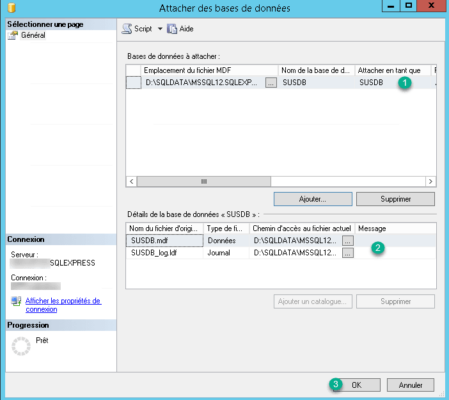The height and width of the screenshot is (400, 449).
Task: Click Nom du fichier d'origi... column header
Action: (165, 228)
